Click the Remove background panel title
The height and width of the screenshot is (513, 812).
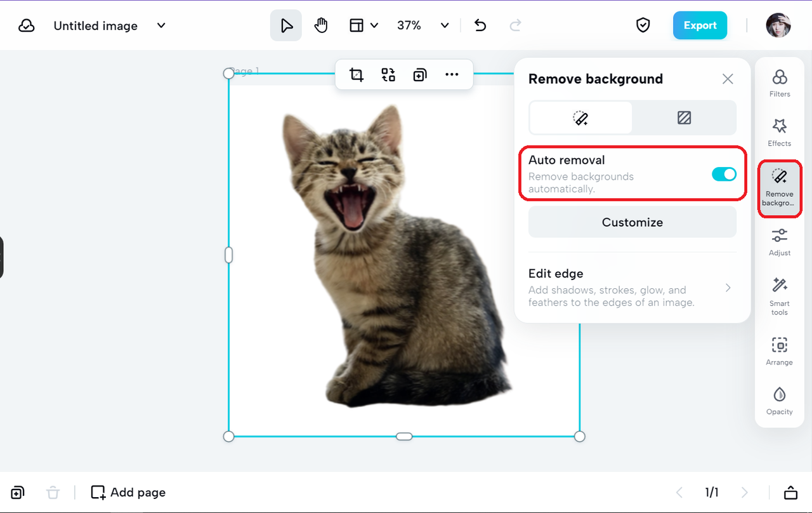click(596, 79)
